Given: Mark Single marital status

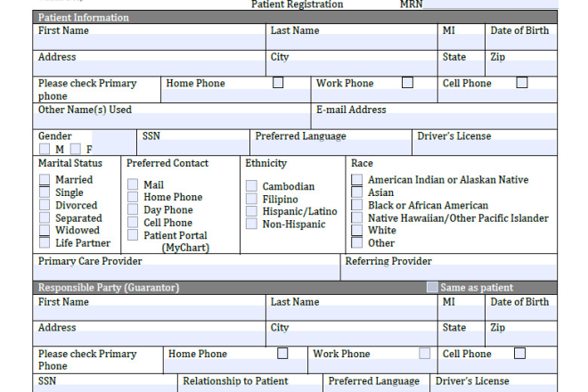Looking at the screenshot, I should (45, 192).
